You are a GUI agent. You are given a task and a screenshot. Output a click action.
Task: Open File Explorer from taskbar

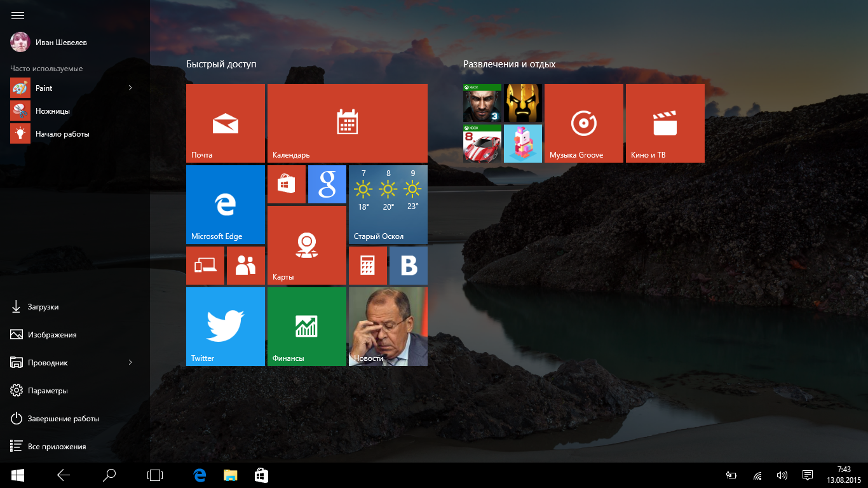pos(230,475)
